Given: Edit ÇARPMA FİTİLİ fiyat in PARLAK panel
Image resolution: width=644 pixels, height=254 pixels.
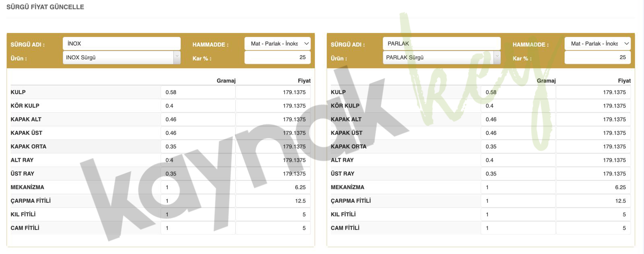Looking at the screenshot, I should (x=593, y=201).
